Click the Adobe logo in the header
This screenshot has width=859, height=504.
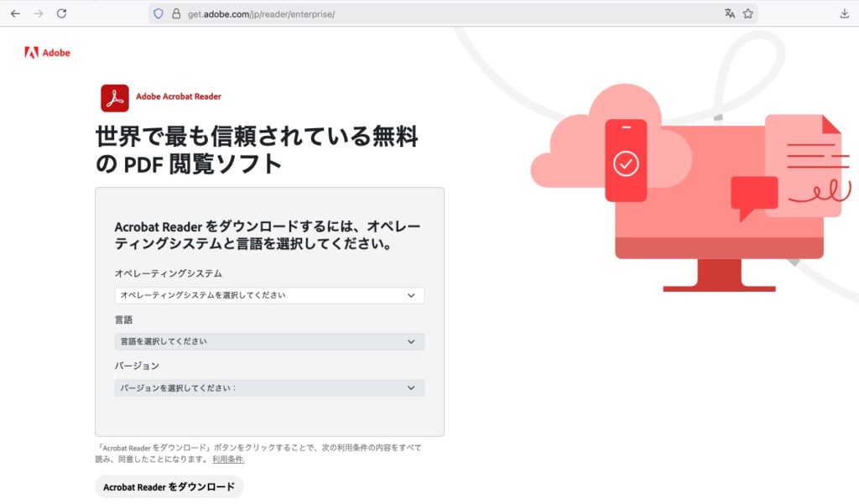(47, 53)
